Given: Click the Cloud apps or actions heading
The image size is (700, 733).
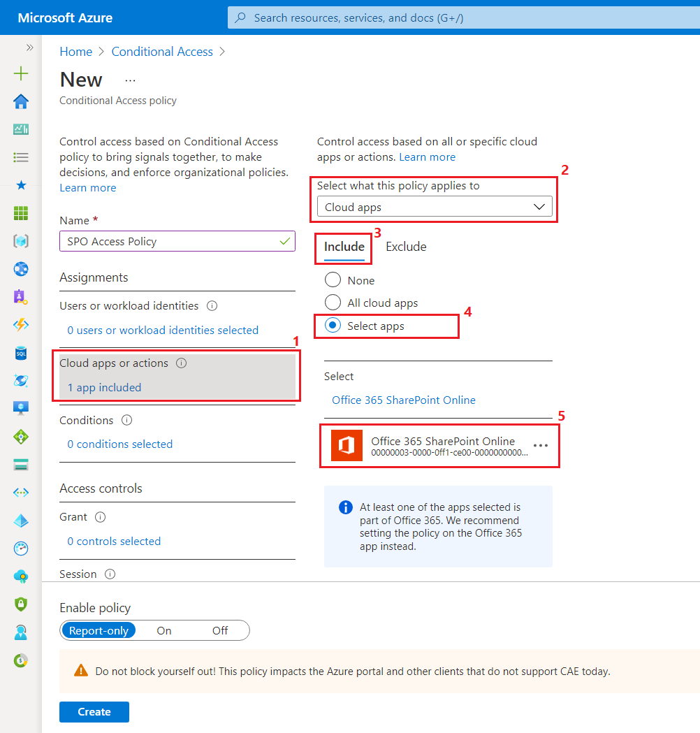Looking at the screenshot, I should click(114, 363).
